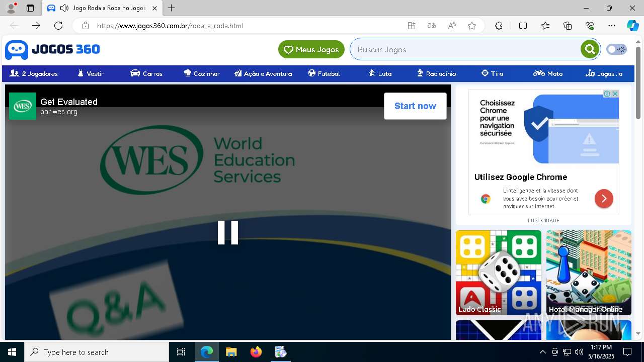Image resolution: width=644 pixels, height=362 pixels.
Task: Open the Jogos .io category
Action: [x=604, y=73]
